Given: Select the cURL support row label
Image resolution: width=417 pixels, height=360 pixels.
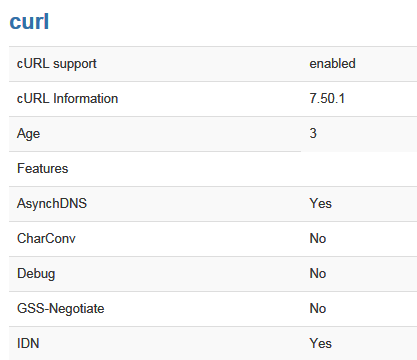Looking at the screenshot, I should pyautogui.click(x=57, y=64).
